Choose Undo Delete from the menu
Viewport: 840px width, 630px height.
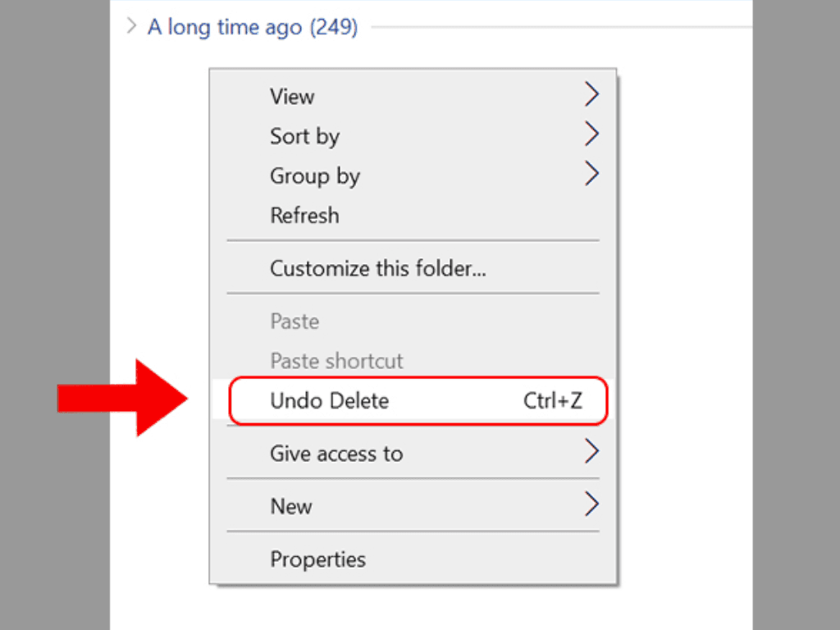point(329,401)
